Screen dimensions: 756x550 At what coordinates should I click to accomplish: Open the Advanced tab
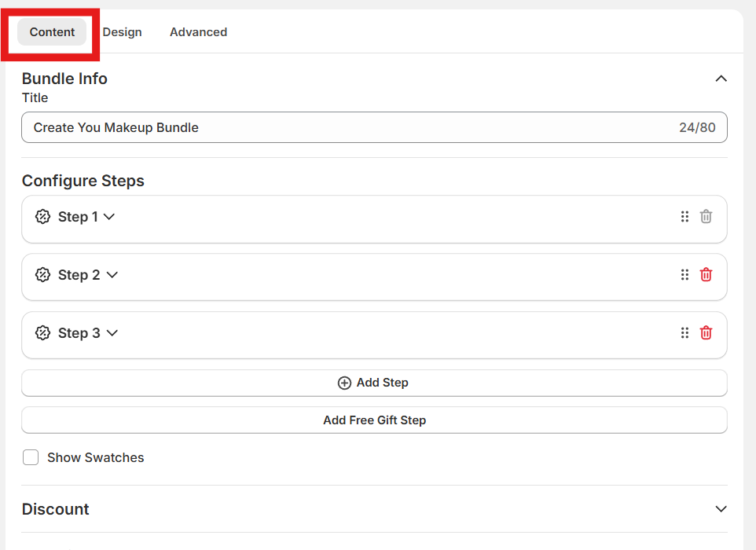point(198,32)
